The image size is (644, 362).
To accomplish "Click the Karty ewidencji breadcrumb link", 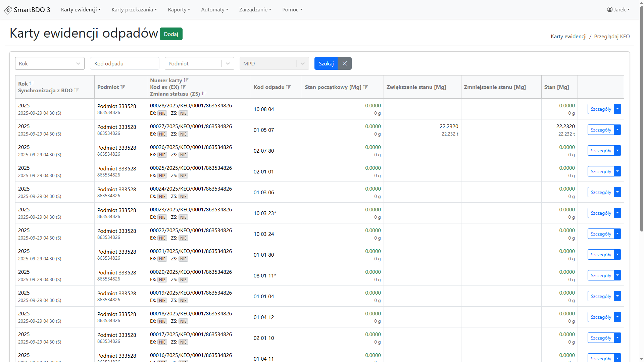I will [568, 37].
